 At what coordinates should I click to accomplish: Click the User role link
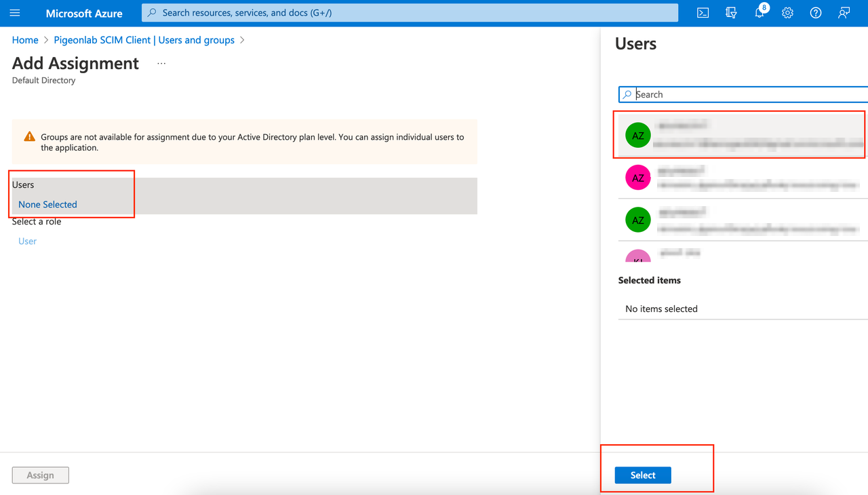[27, 241]
